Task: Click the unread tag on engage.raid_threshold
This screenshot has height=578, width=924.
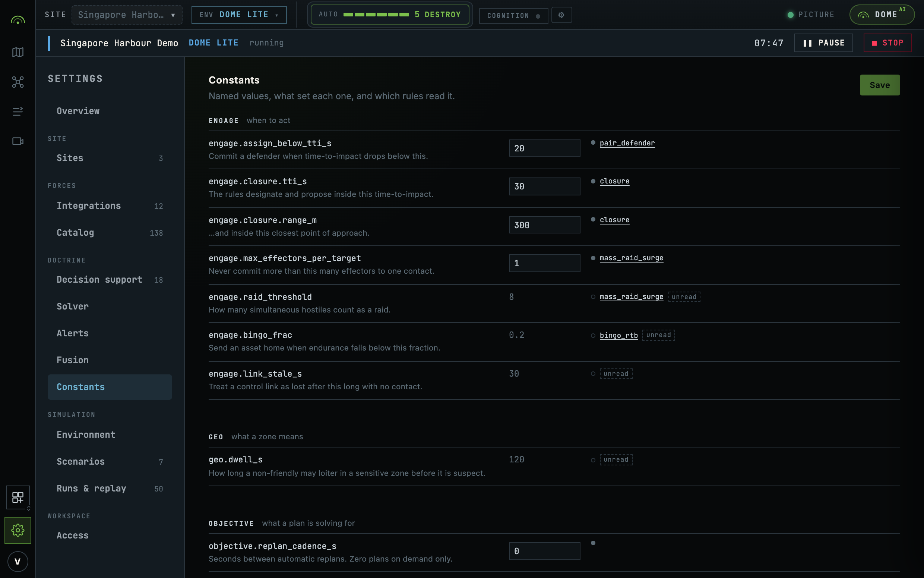Action: click(684, 297)
